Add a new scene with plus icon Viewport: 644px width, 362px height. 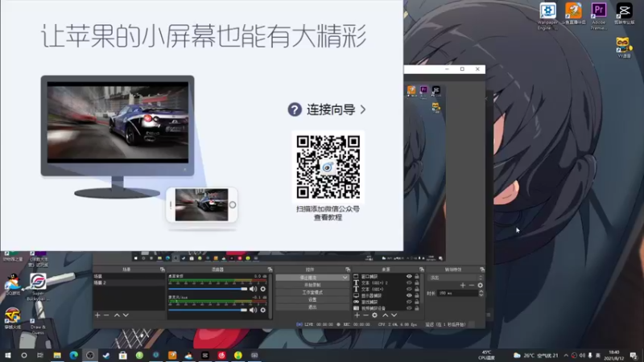97,315
